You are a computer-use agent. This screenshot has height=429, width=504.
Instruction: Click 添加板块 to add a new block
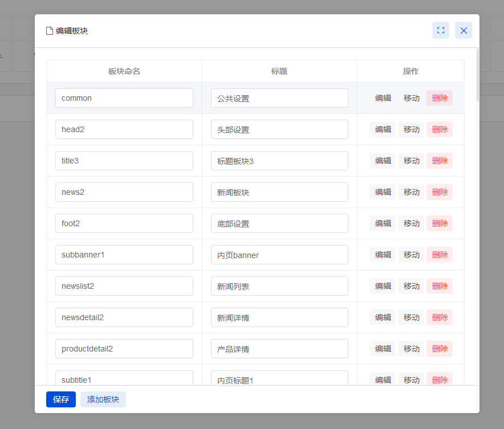click(x=103, y=399)
